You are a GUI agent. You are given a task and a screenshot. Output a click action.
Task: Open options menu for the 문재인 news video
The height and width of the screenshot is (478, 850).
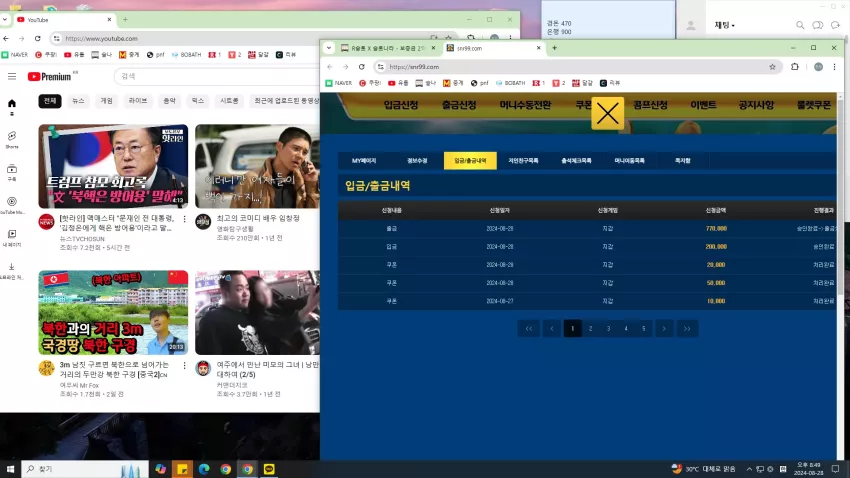[184, 219]
